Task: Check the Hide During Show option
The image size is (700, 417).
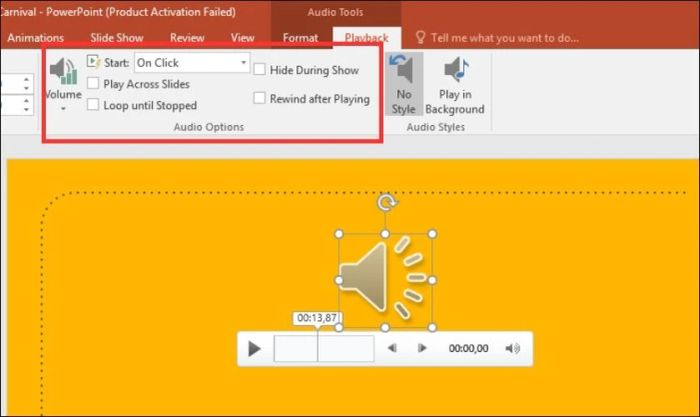Action: [x=260, y=71]
